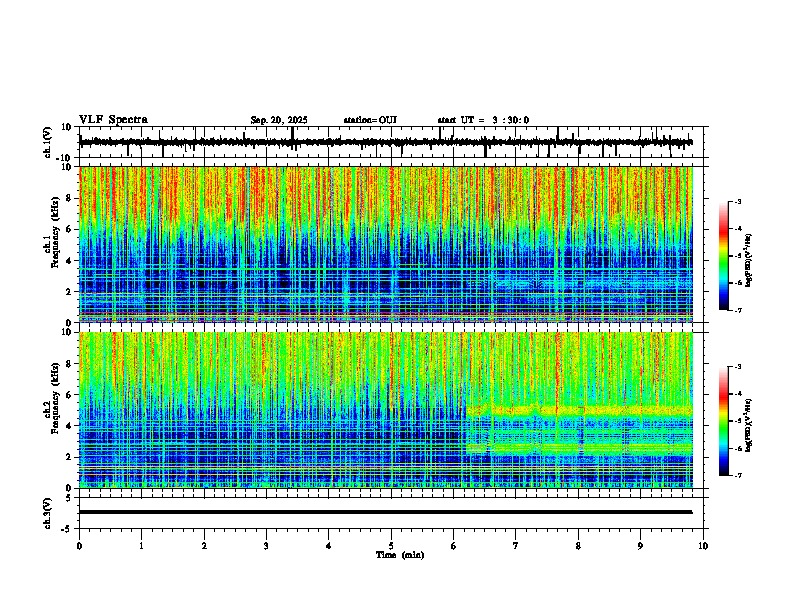Click the "-3" tick on ch.1 colorbar
Viewport: 792px width, 612px height.
737,201
